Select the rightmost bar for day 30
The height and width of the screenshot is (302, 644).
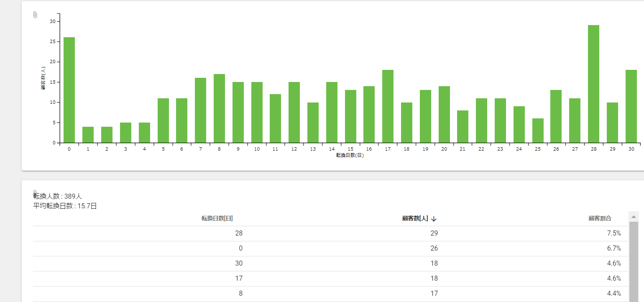631,107
